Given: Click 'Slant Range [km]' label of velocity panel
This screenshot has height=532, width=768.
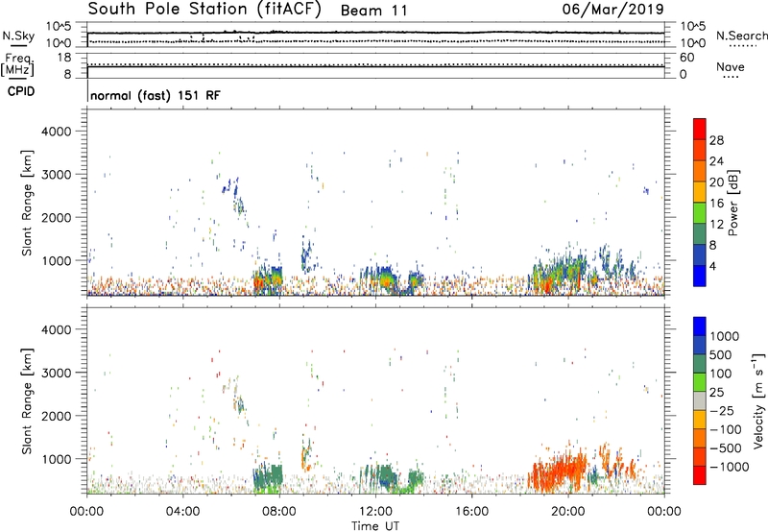Looking at the screenshot, I should pyautogui.click(x=27, y=401).
